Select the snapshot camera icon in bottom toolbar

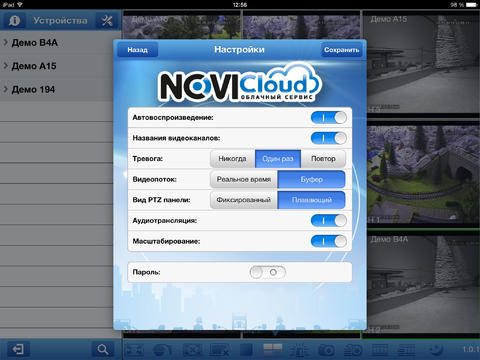(x=327, y=350)
